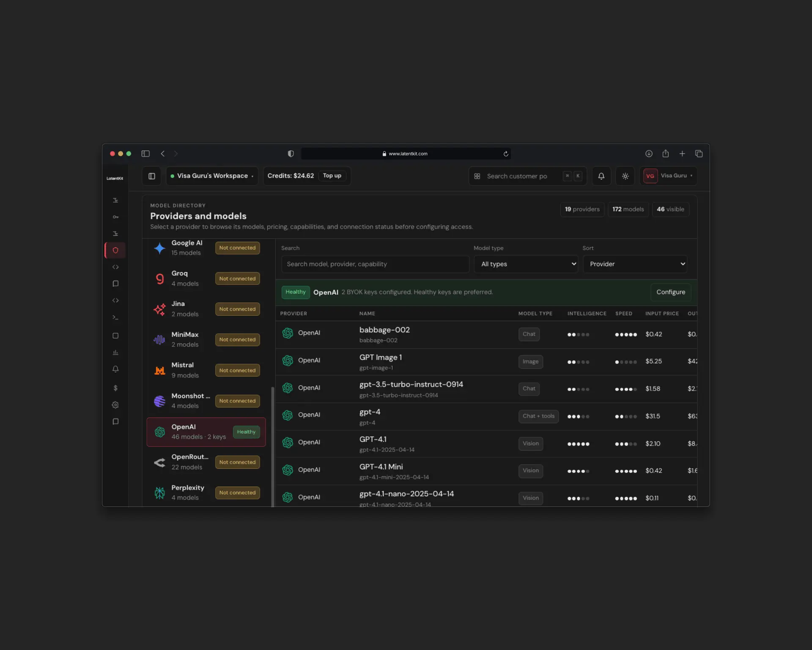Image resolution: width=812 pixels, height=650 pixels.
Task: Open the sidebar bell alerts icon
Action: 115,369
